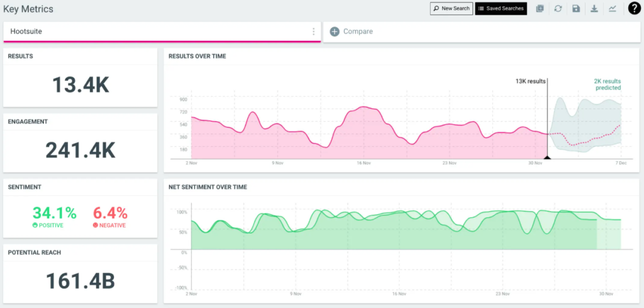Open the help question mark icon
The height and width of the screenshot is (308, 644).
634,8
